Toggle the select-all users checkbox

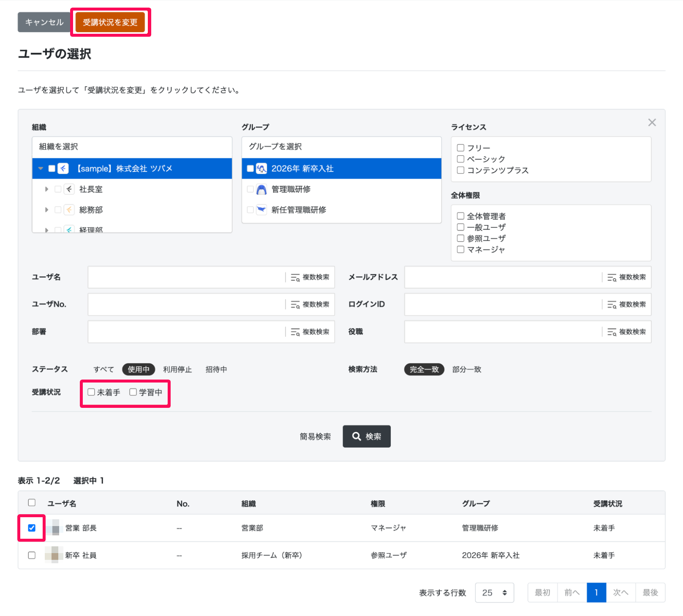click(x=32, y=502)
